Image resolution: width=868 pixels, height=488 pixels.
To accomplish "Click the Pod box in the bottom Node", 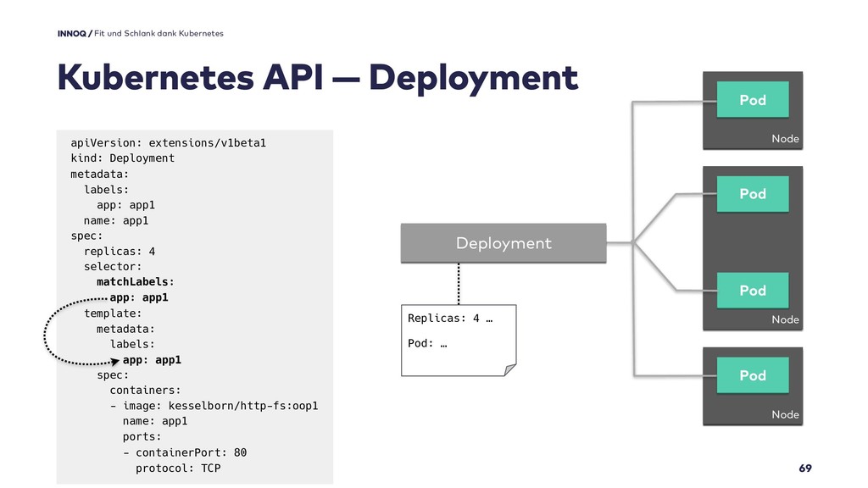I will [x=753, y=375].
